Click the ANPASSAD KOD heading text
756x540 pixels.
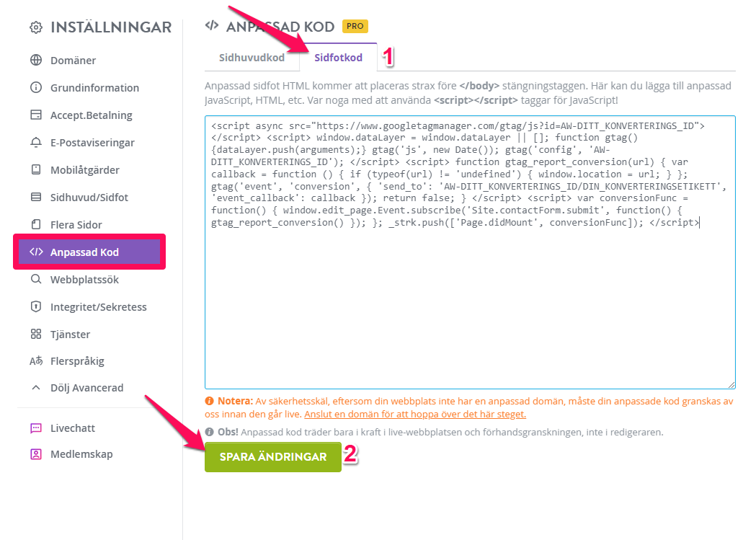280,27
